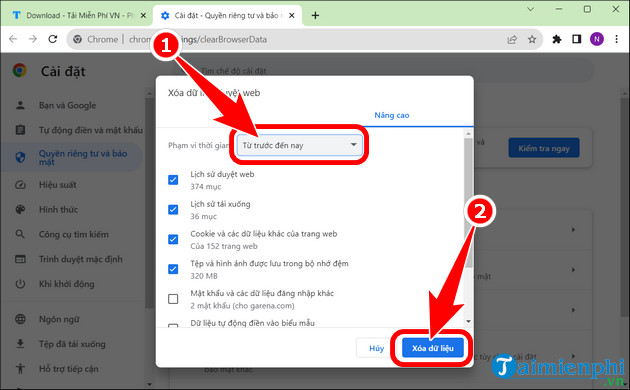Uncheck Tệp và hình ảnh được lưu checkbox

(x=173, y=269)
